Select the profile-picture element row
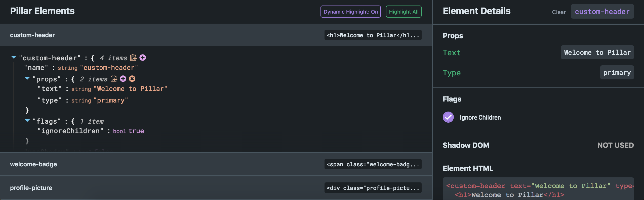 31,188
